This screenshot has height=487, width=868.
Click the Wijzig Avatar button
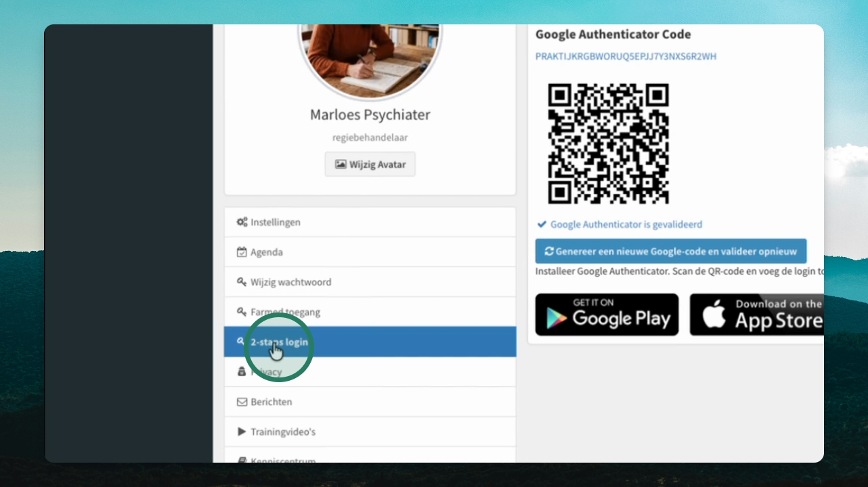370,164
